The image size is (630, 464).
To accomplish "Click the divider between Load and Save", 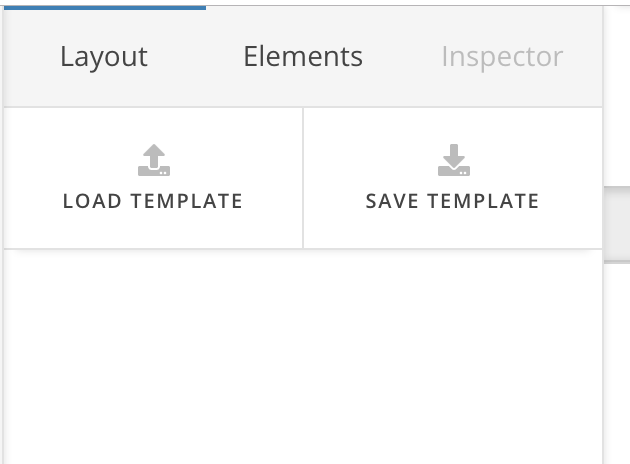I will point(303,178).
